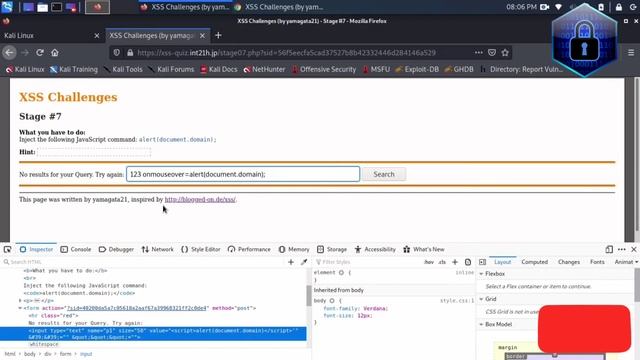Open the Network panel
The image size is (640, 360).
158,249
